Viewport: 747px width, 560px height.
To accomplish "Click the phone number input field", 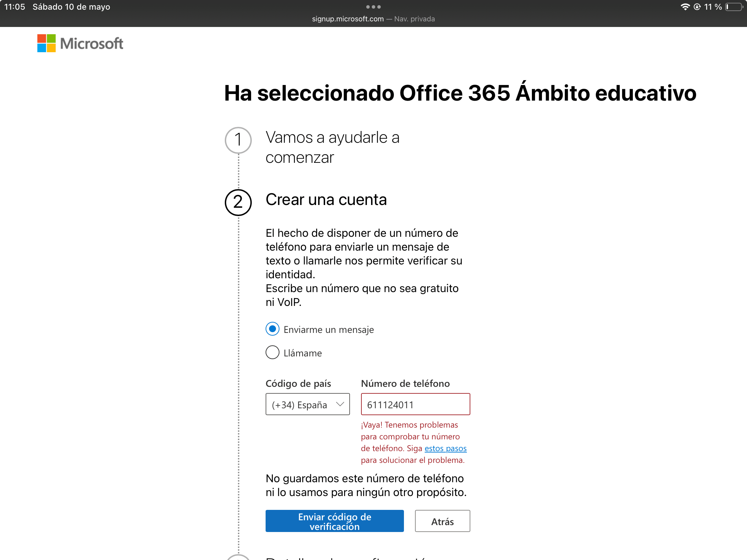I will click(415, 404).
